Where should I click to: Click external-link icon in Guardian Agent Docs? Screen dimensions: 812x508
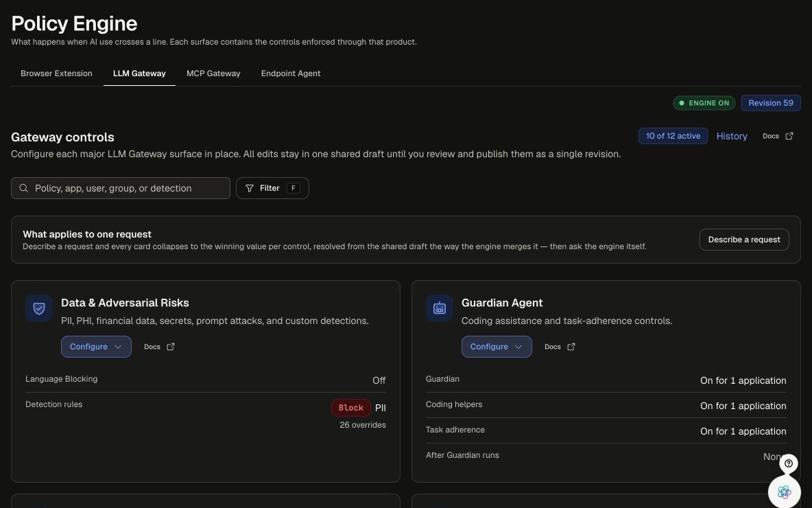point(571,347)
